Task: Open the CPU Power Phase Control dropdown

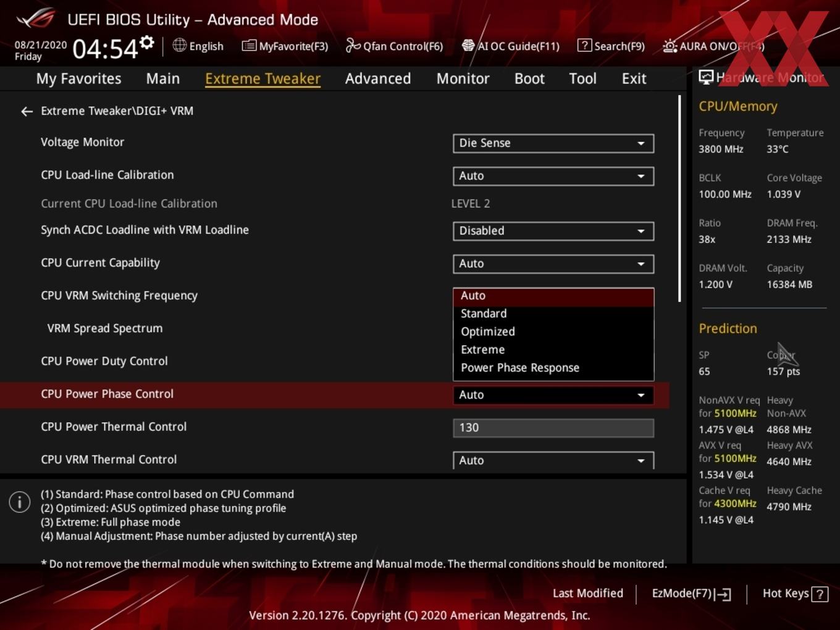Action: tap(553, 395)
